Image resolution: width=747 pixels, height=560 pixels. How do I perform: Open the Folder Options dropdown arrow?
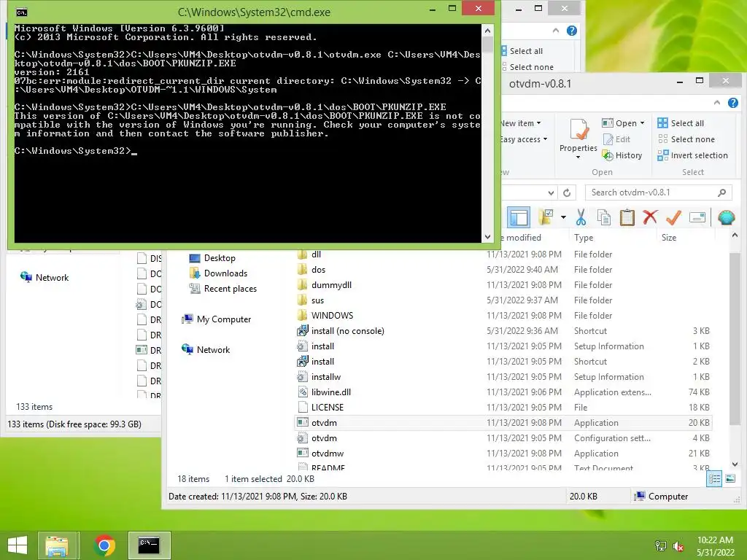[x=563, y=217]
